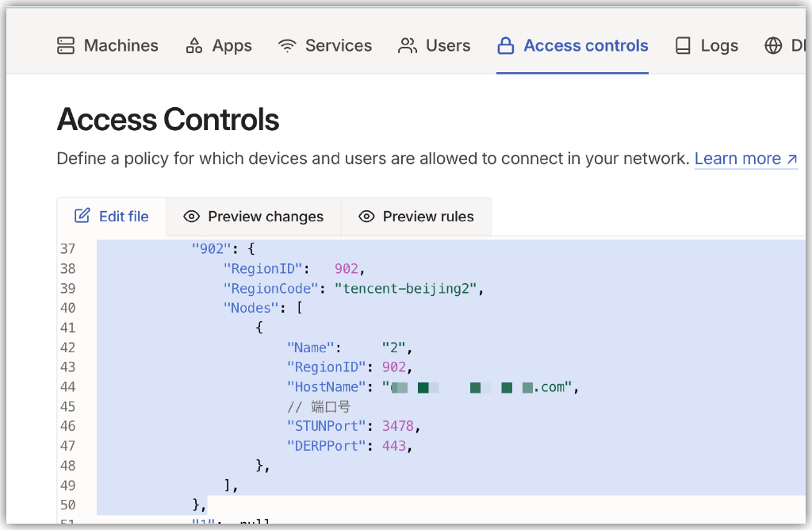Switch to Preview rules tab

pyautogui.click(x=427, y=217)
